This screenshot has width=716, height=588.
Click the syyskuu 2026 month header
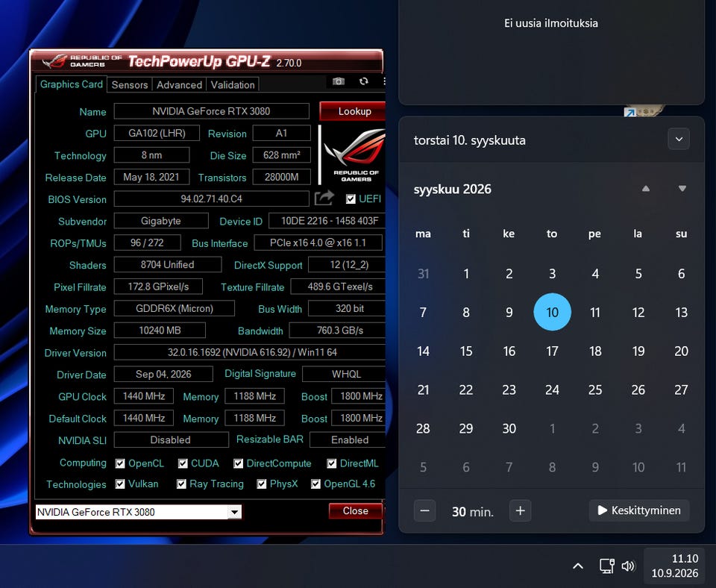pos(453,189)
